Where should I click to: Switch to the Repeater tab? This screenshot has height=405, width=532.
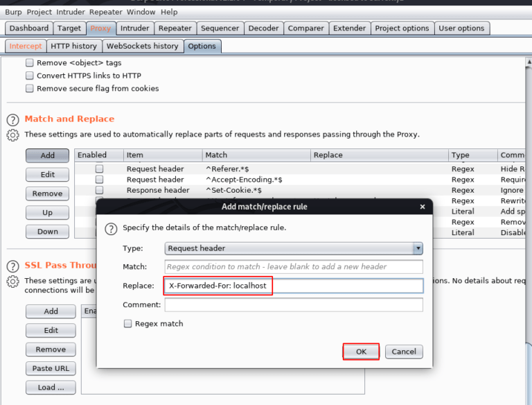pos(175,28)
